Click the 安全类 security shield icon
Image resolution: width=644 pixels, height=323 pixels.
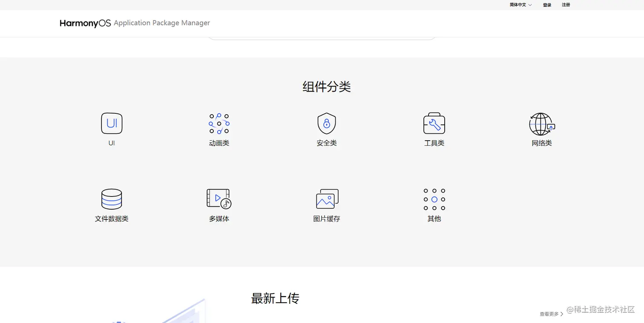pyautogui.click(x=326, y=124)
